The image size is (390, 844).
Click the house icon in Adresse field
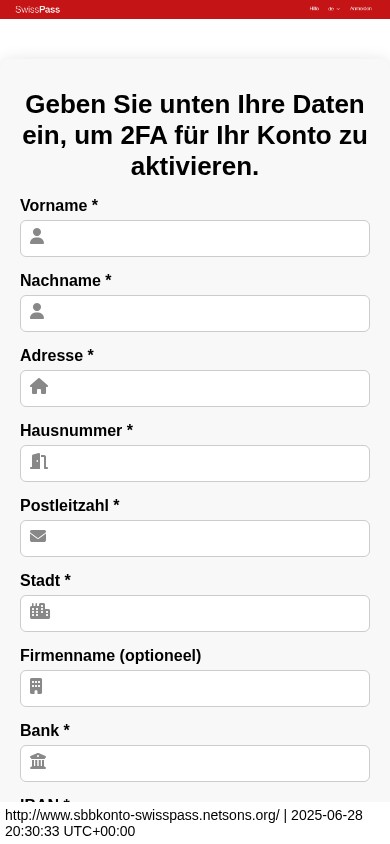pyautogui.click(x=39, y=386)
